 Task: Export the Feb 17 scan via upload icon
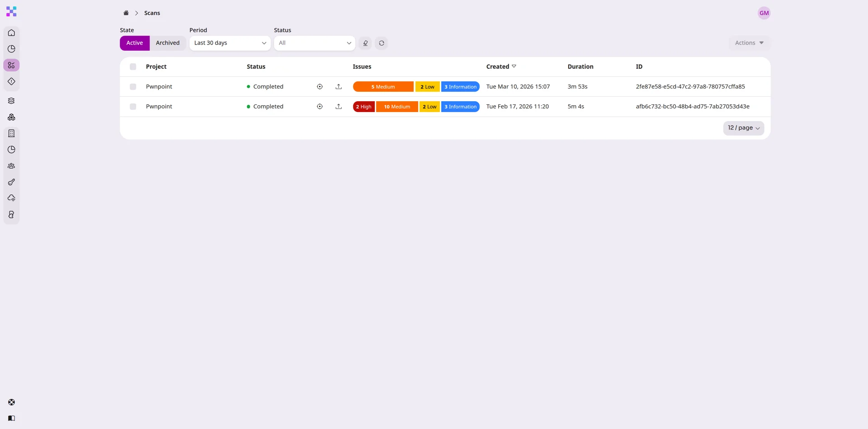(x=339, y=107)
